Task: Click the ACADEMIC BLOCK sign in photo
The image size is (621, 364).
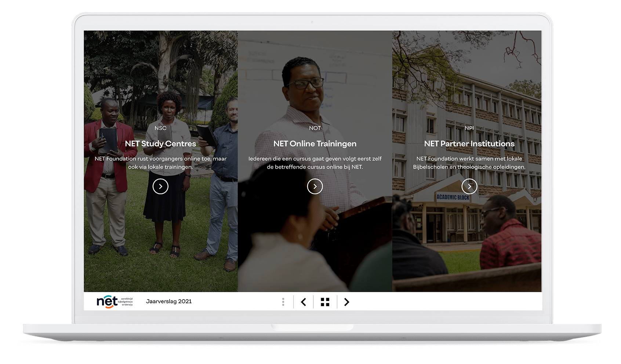Action: click(453, 197)
